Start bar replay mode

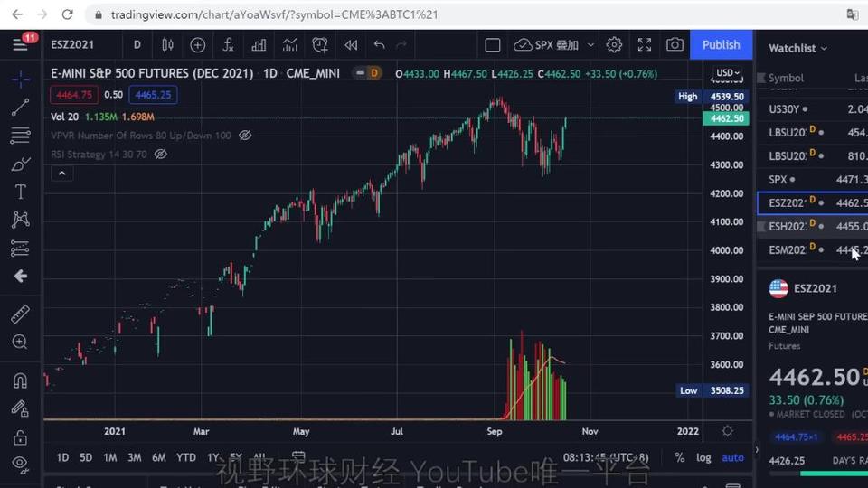click(x=351, y=45)
